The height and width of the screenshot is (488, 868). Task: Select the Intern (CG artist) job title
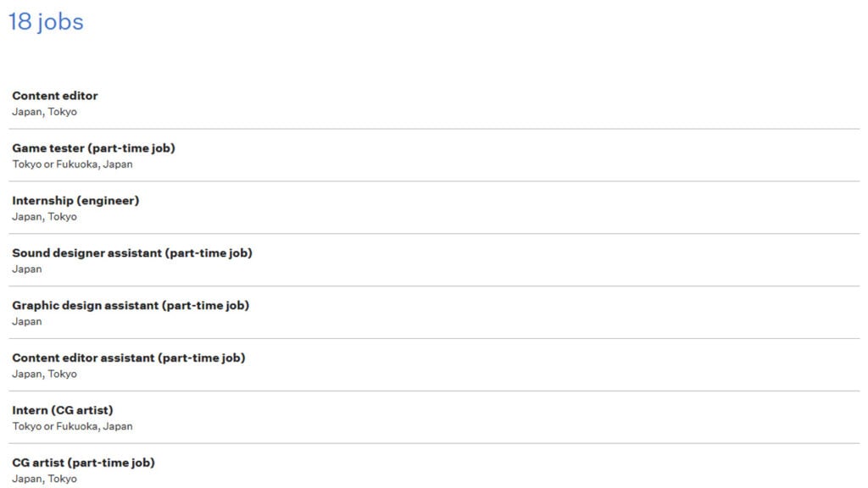[63, 411]
